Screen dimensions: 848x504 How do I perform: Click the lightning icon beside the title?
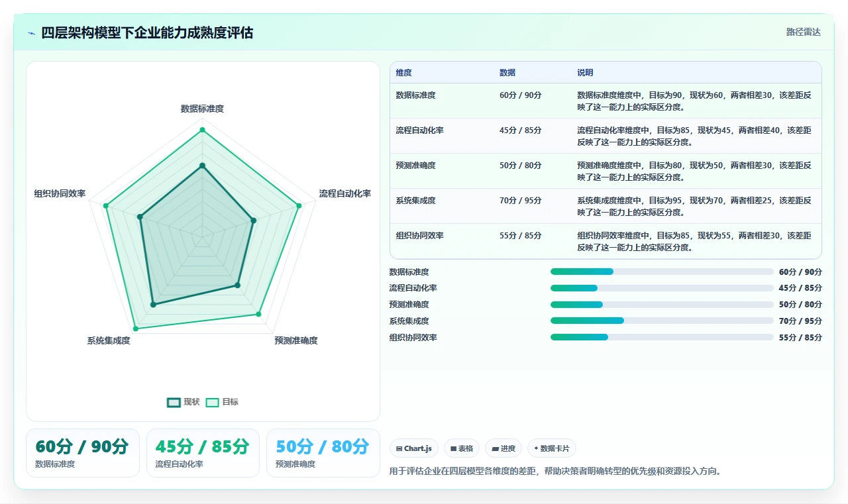(x=32, y=33)
